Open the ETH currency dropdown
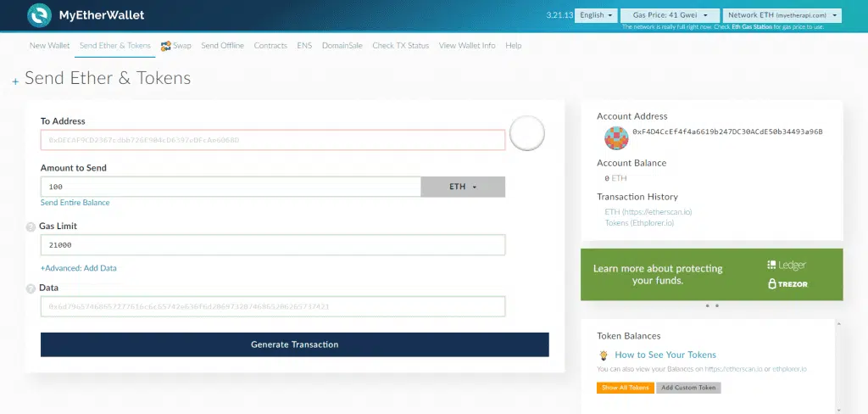This screenshot has width=868, height=414. 463,187
